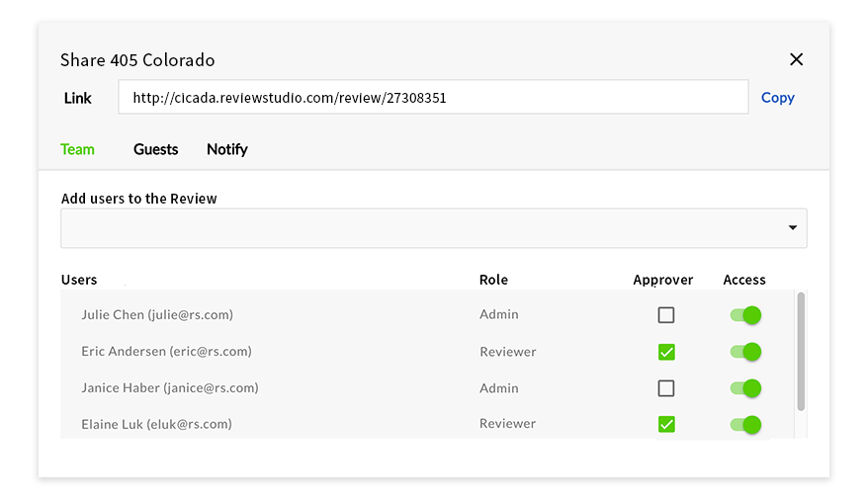Check Approver box for Julie Chen
868x500 pixels.
666,315
